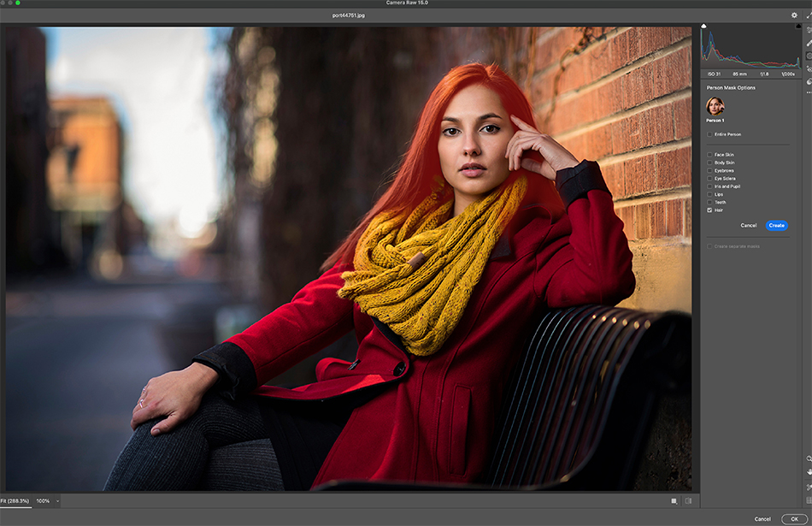Toggle the grid overlay icon
This screenshot has width=812, height=526.
[x=809, y=500]
